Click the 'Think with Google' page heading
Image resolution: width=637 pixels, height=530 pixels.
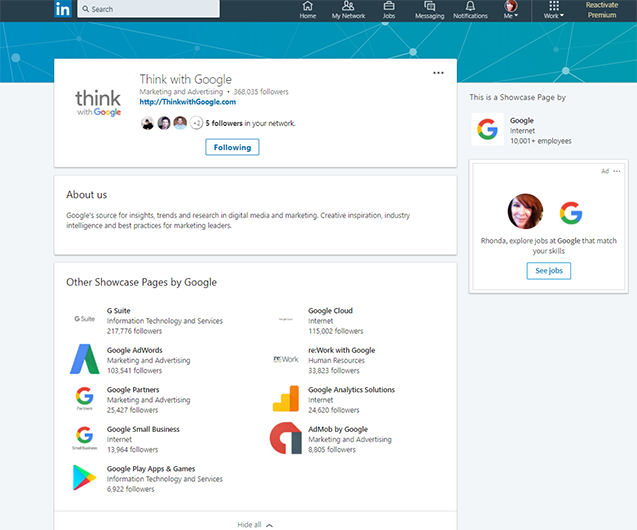click(x=186, y=79)
